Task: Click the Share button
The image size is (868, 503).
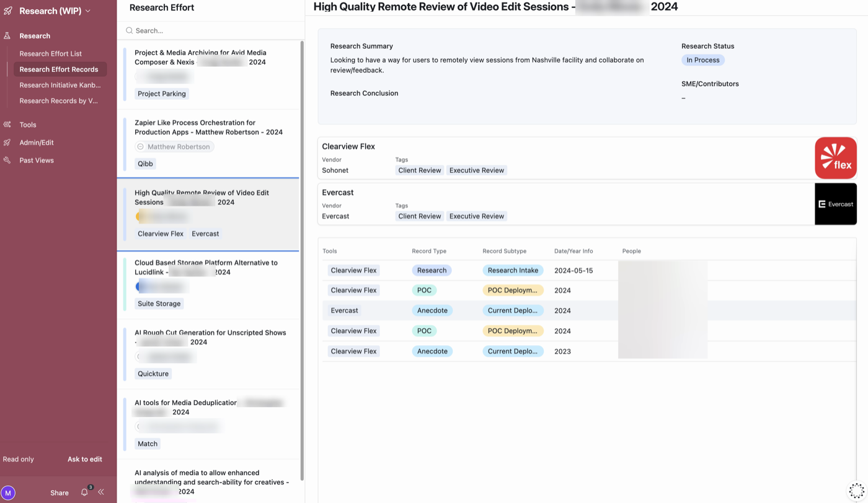Action: (60, 493)
